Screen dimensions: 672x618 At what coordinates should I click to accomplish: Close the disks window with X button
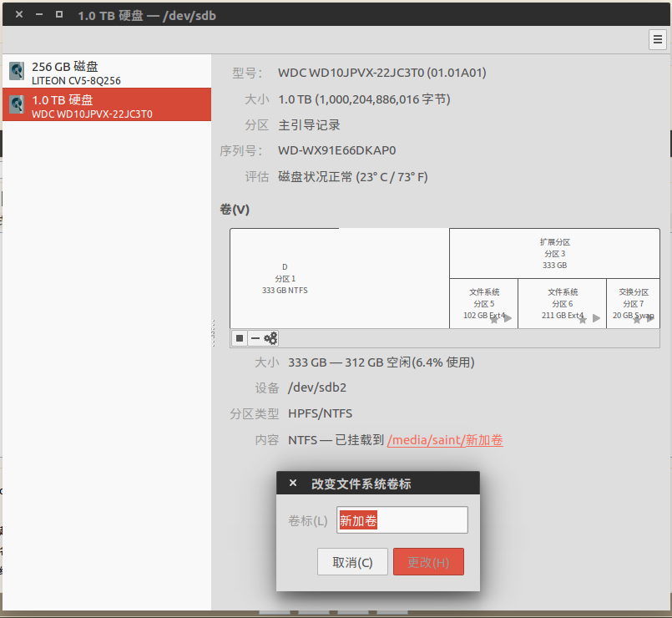19,14
